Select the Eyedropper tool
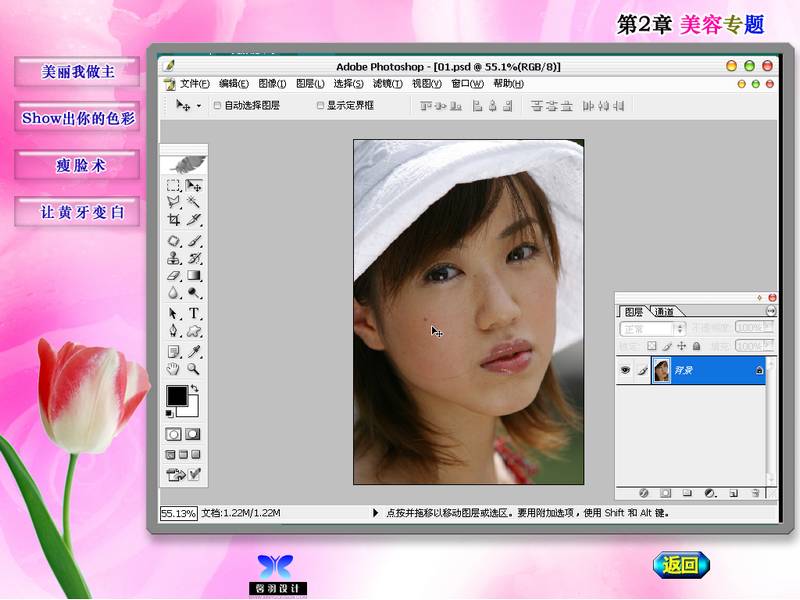This screenshot has height=600, width=800. point(194,352)
